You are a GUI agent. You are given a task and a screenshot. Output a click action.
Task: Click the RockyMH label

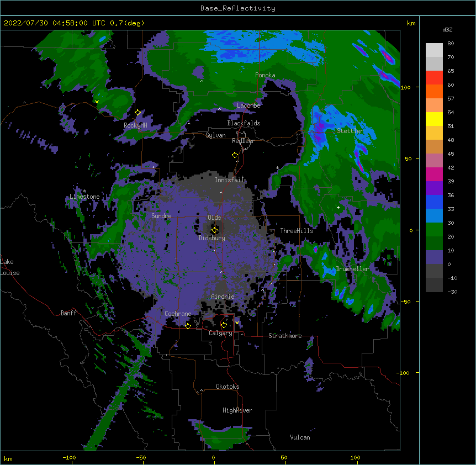coord(135,125)
